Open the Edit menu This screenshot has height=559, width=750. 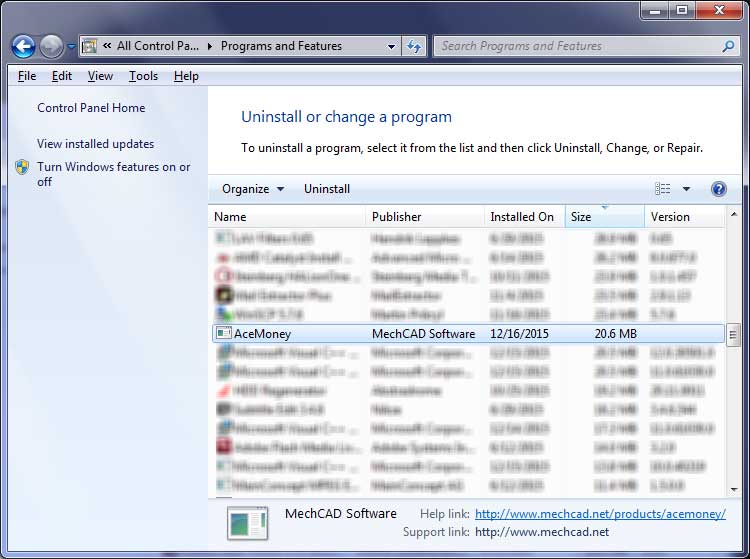point(62,76)
